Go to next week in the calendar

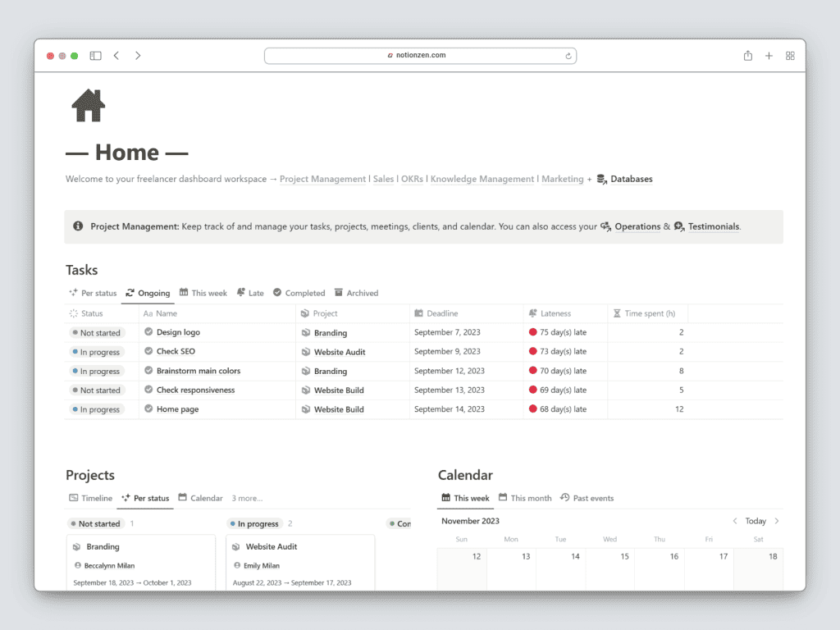point(777,521)
